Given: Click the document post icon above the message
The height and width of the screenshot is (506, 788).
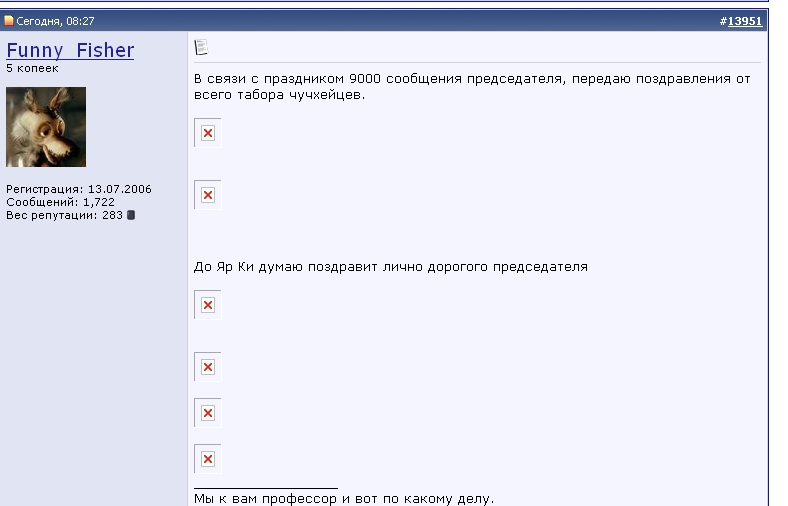Looking at the screenshot, I should 201,47.
